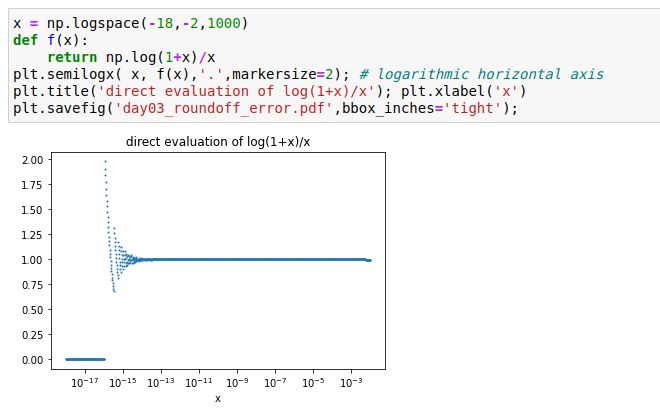Click the x-axis label below the plot
Viewport: 660px width, 411px height.
click(x=218, y=398)
